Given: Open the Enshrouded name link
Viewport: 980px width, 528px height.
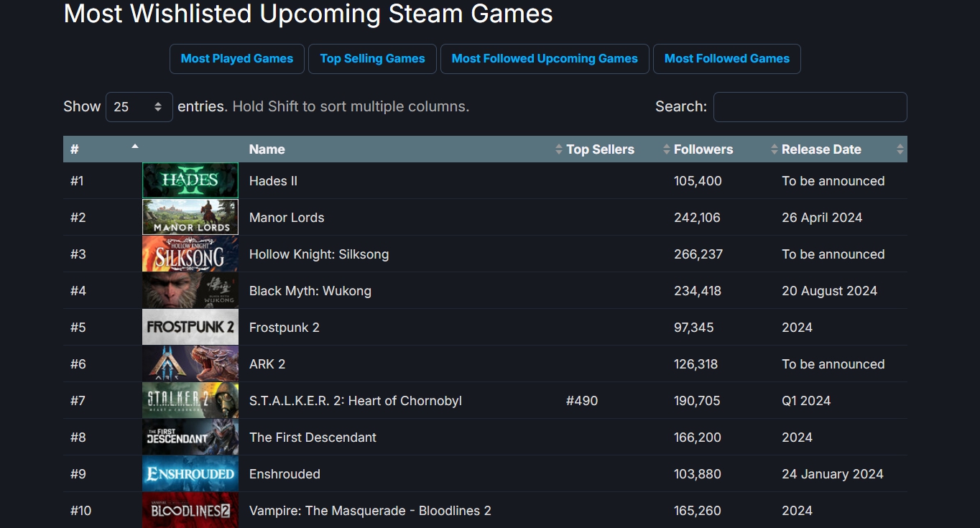Looking at the screenshot, I should point(285,474).
